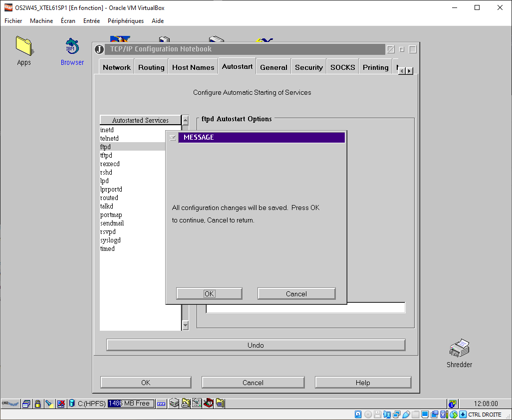The height and width of the screenshot is (420, 512).
Task: Click the flashlight find icon in WarpCenter
Action: coord(49,404)
